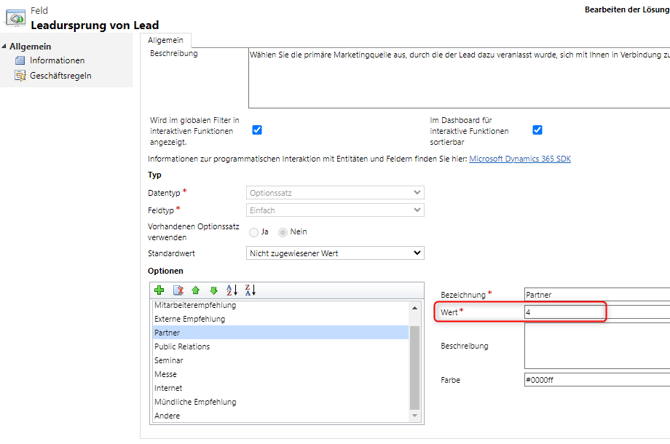The image size is (670, 444).
Task: Add a new option with the green plus icon
Action: tap(159, 291)
